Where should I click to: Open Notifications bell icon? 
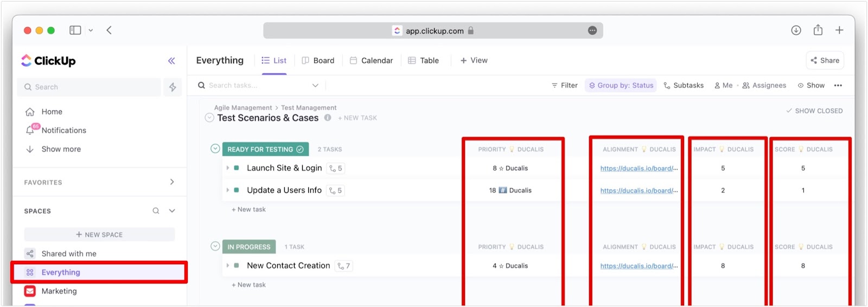click(x=30, y=130)
